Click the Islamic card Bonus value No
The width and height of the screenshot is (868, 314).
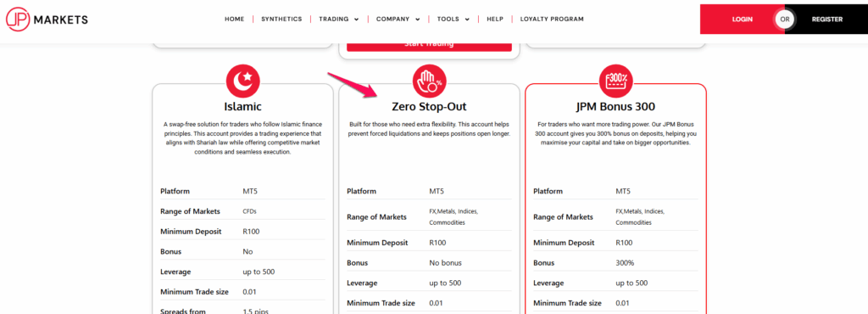tap(248, 251)
